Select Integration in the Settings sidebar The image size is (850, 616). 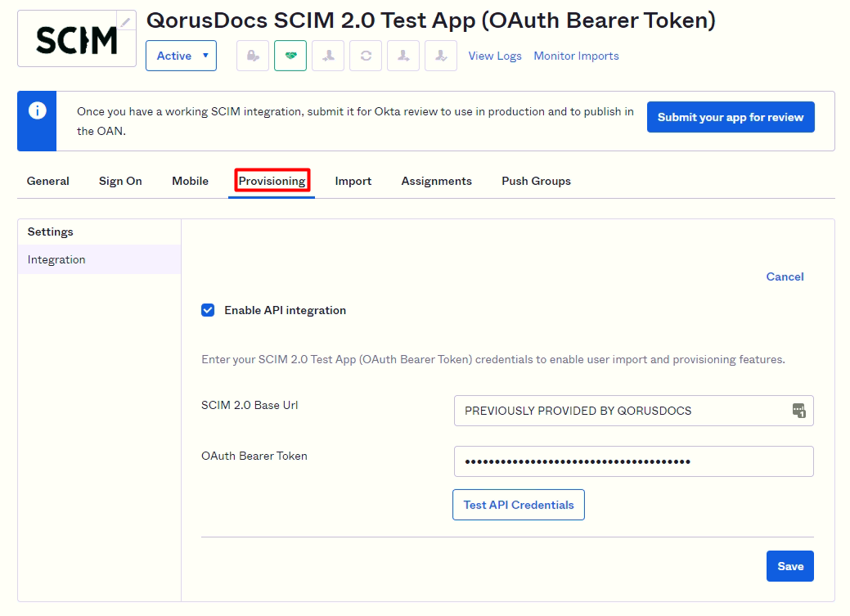tap(99, 259)
